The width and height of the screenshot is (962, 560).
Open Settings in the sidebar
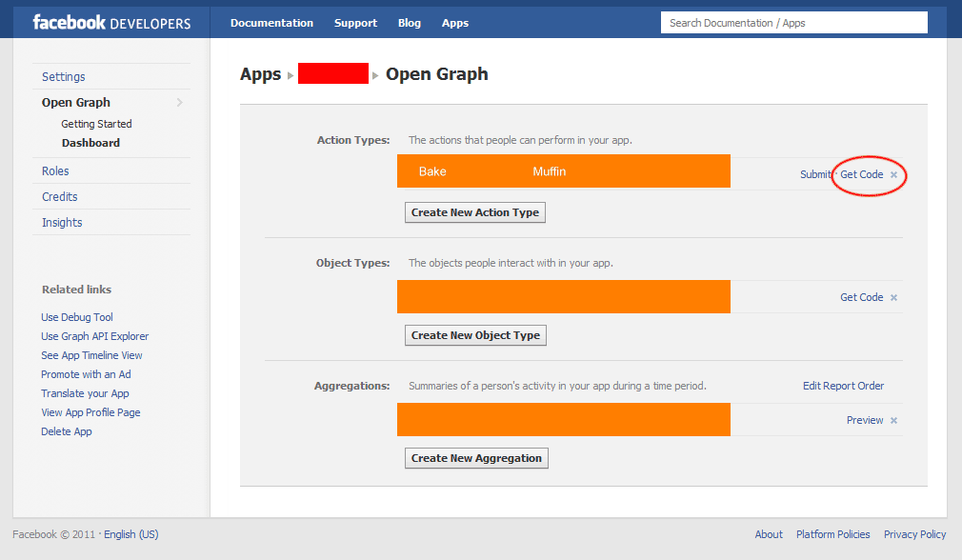click(63, 77)
